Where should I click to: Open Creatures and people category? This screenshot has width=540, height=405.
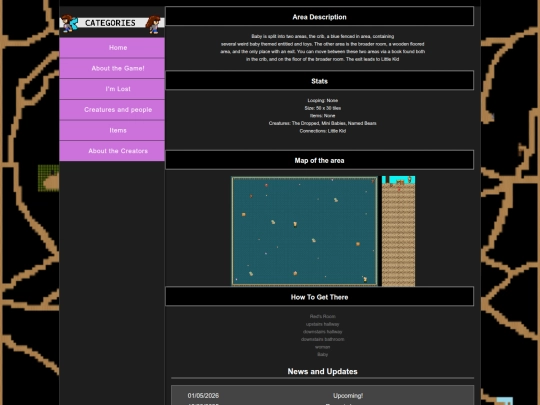(112, 110)
